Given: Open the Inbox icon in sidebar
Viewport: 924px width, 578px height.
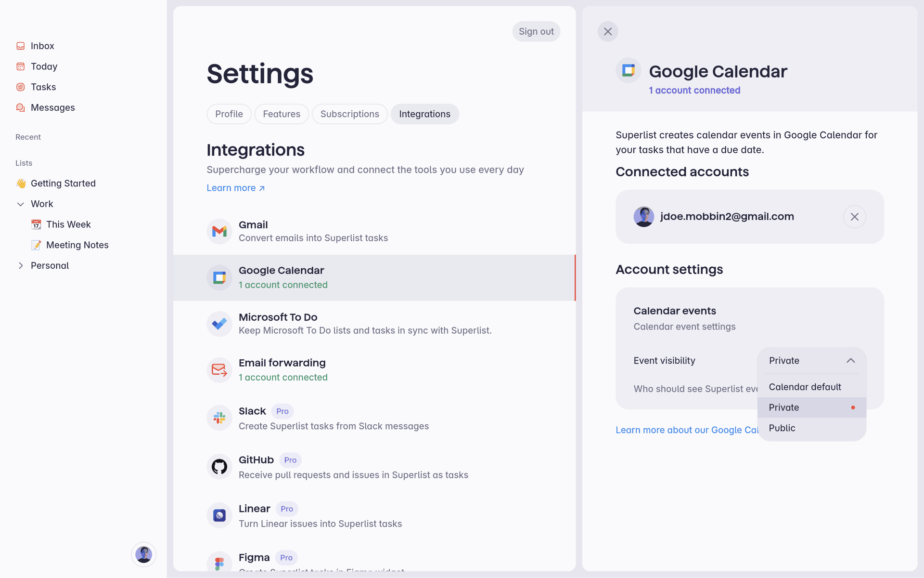Looking at the screenshot, I should coord(21,46).
